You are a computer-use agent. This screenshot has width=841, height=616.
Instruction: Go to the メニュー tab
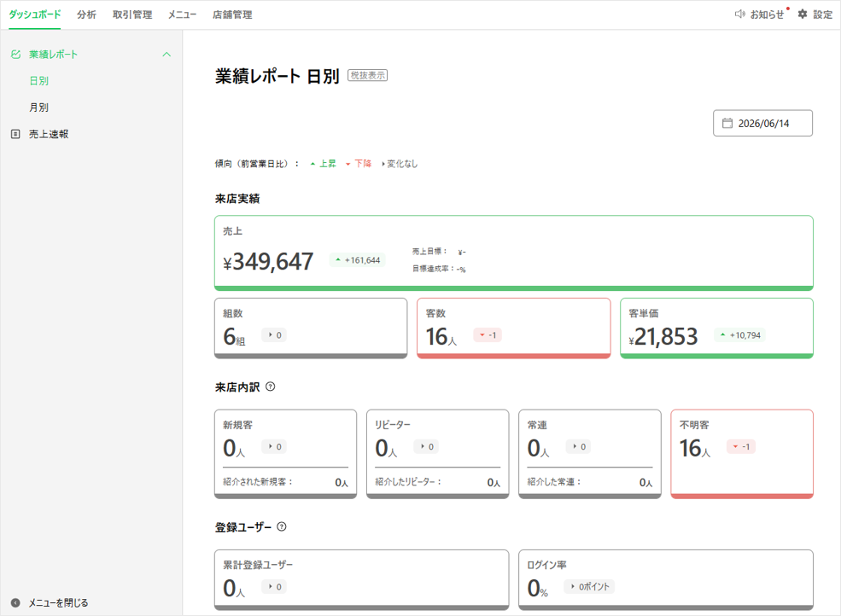183,15
